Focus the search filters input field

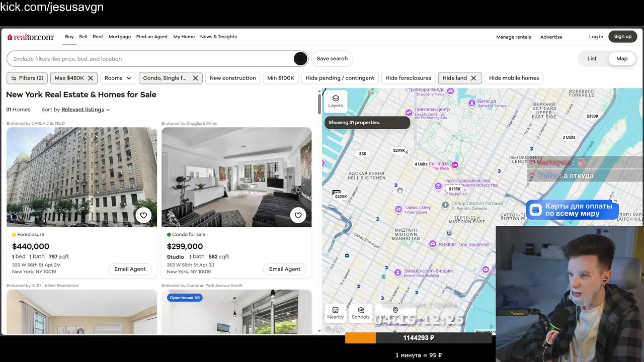coord(151,59)
